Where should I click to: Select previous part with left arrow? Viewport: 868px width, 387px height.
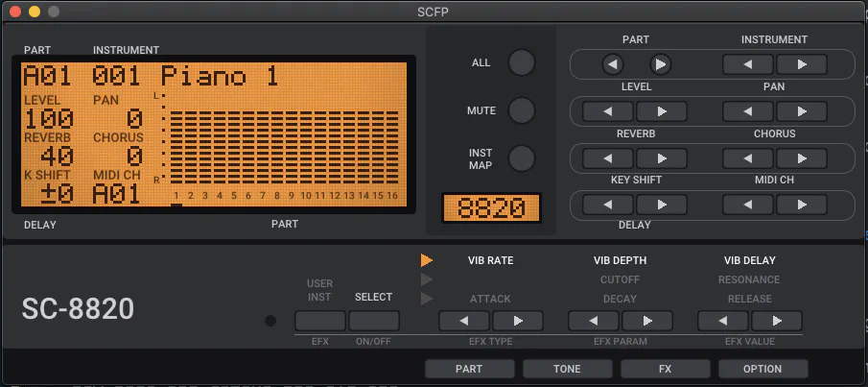[x=613, y=64]
